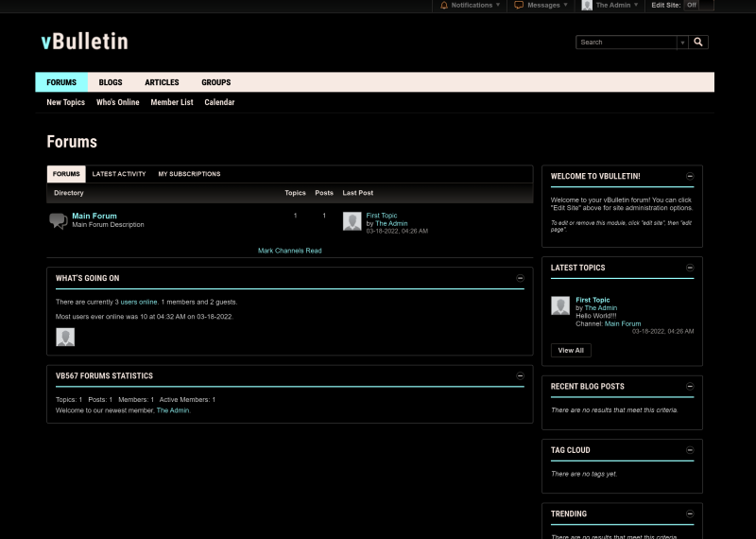756x539 pixels.
Task: Click The Admin link in Latest Topics
Action: point(601,308)
